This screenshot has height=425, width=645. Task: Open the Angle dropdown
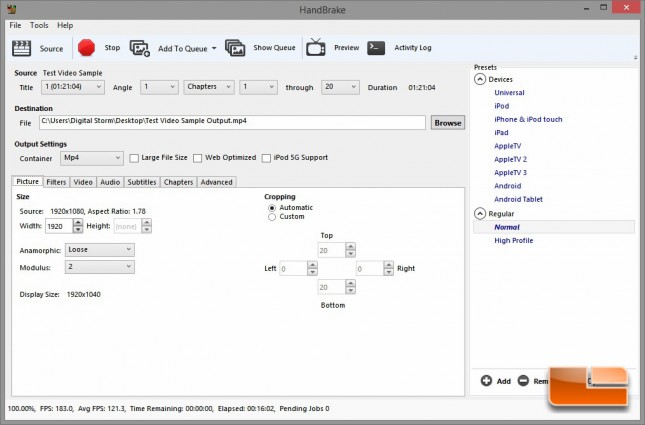pos(159,87)
